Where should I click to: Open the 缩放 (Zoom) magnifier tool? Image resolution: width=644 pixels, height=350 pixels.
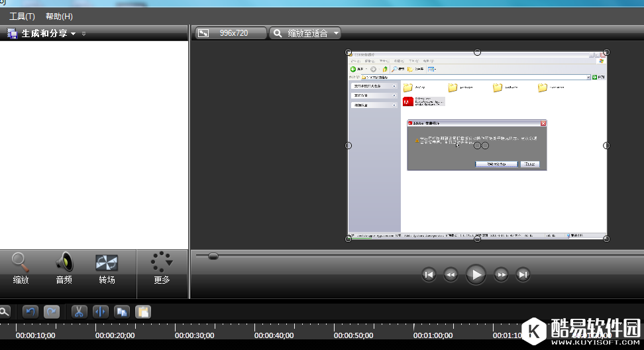click(x=21, y=268)
